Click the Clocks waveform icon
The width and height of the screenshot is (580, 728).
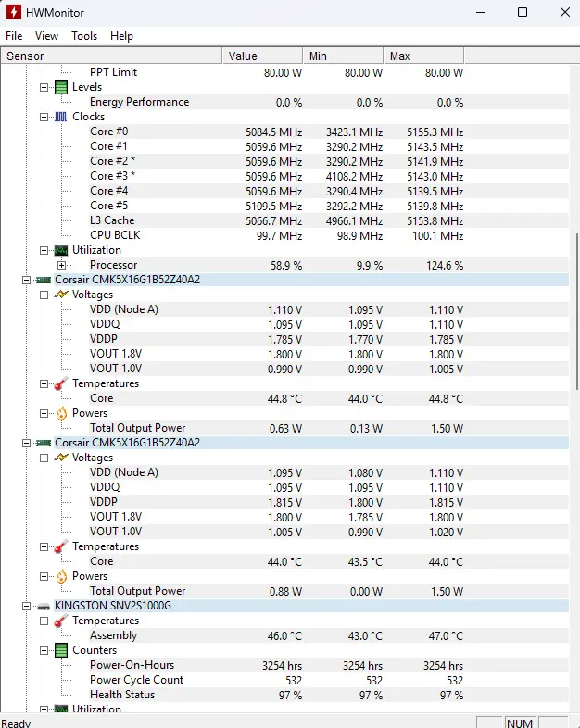pyautogui.click(x=61, y=117)
